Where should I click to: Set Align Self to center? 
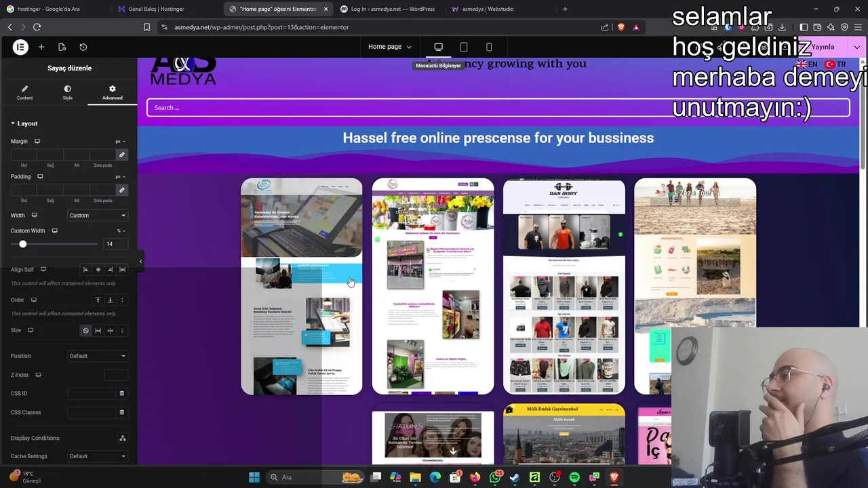98,270
